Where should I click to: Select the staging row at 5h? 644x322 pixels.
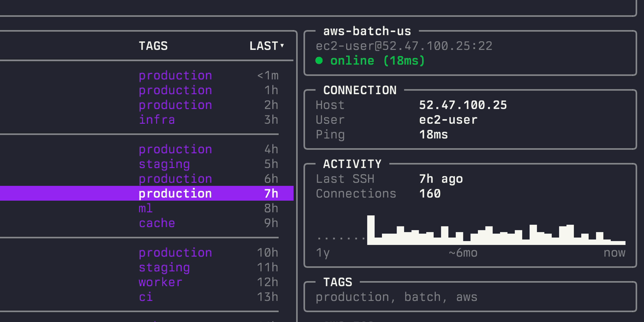[165, 164]
